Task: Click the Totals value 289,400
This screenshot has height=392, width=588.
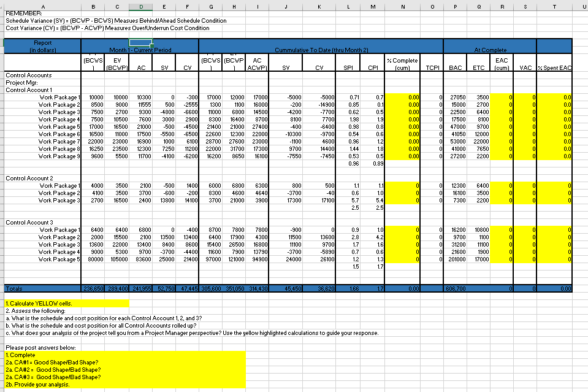Action: point(117,289)
